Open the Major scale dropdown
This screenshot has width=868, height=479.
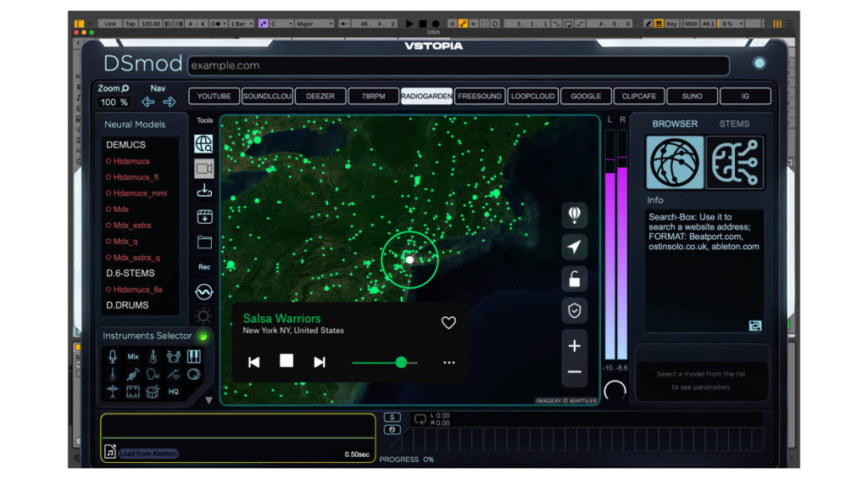point(314,24)
